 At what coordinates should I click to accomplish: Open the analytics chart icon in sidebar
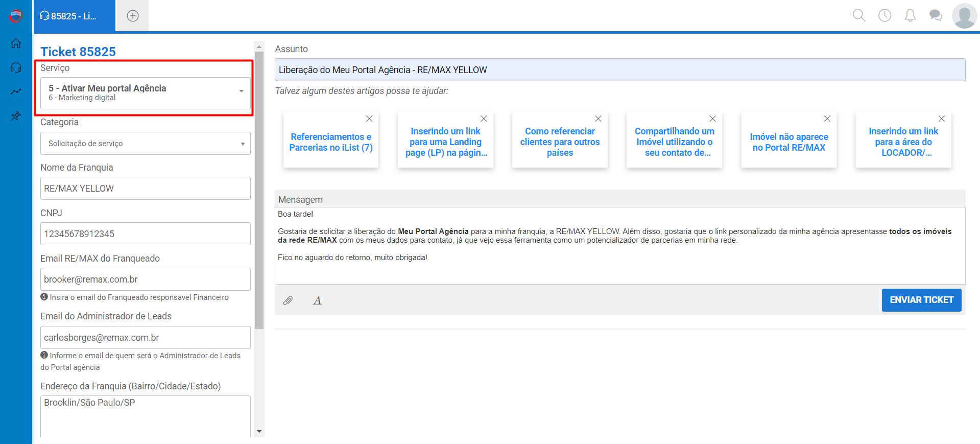16,92
